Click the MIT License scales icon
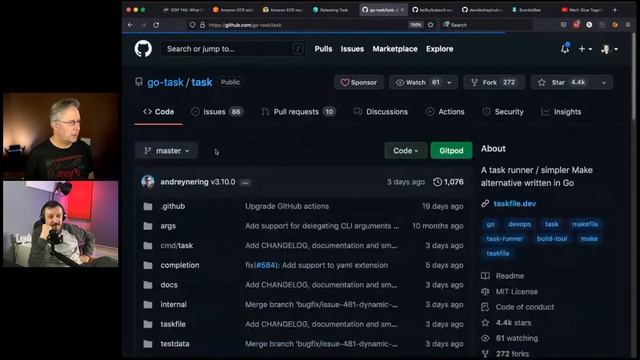Image resolution: width=640 pixels, height=360 pixels. point(485,291)
